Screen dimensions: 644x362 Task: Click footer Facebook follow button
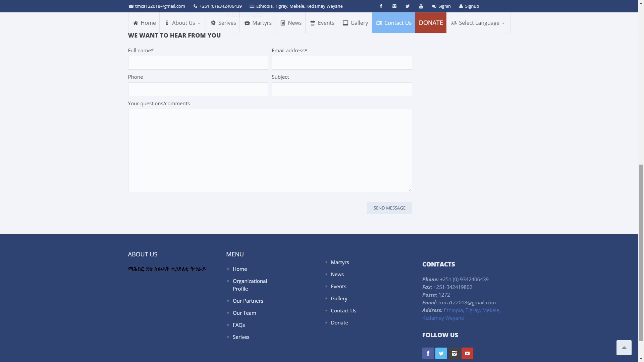(x=428, y=353)
